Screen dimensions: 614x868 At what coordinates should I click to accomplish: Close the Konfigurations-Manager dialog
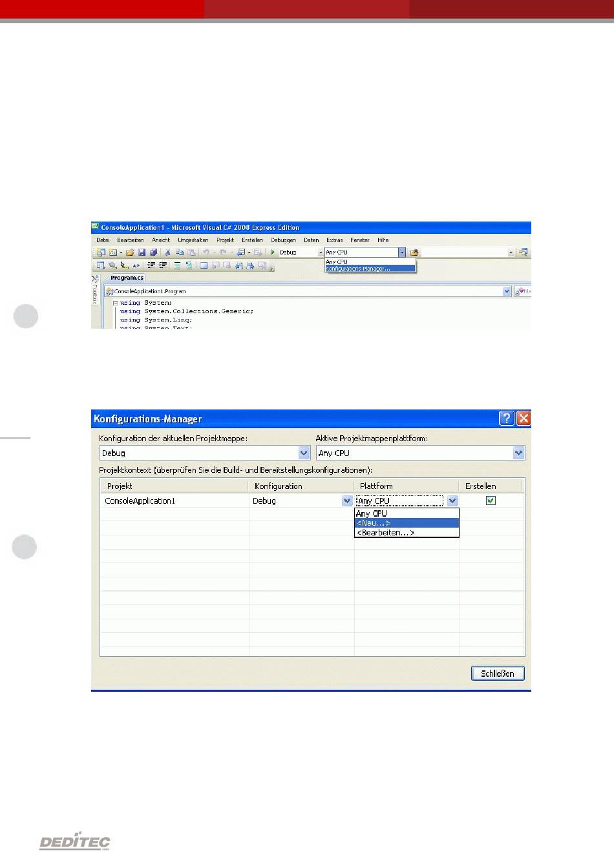[524, 418]
